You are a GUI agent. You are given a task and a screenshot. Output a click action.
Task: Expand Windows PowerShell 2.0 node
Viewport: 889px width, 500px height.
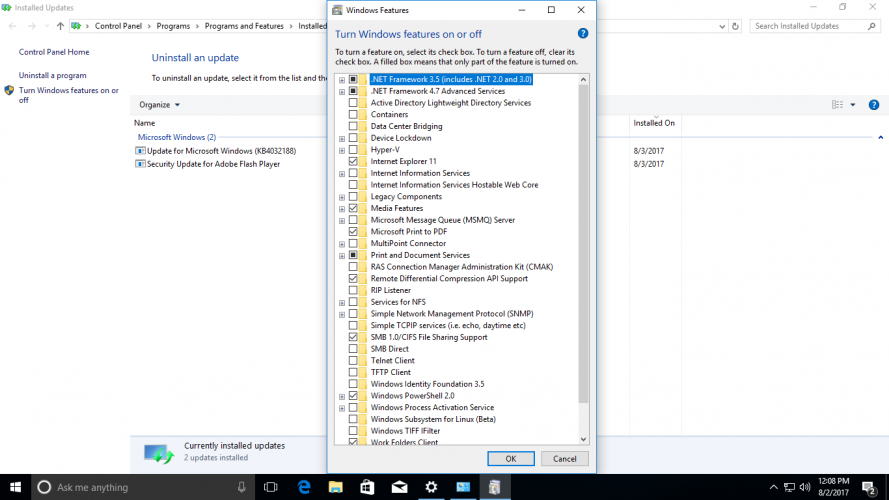342,396
